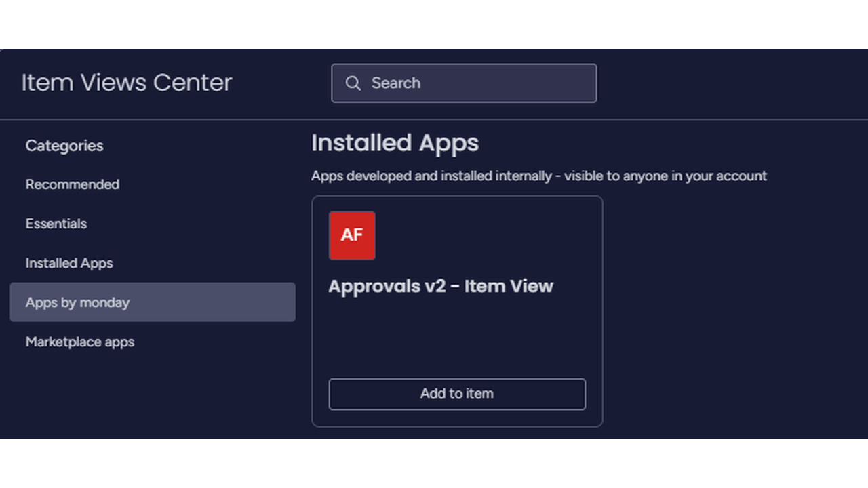Open the Installed Apps category
This screenshot has width=868, height=488.
click(x=69, y=263)
